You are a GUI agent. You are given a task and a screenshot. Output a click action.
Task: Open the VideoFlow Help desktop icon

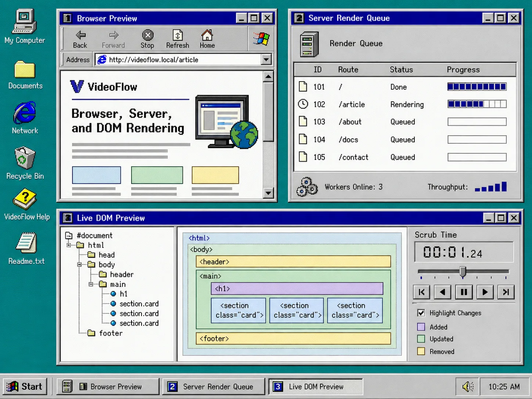(x=26, y=204)
